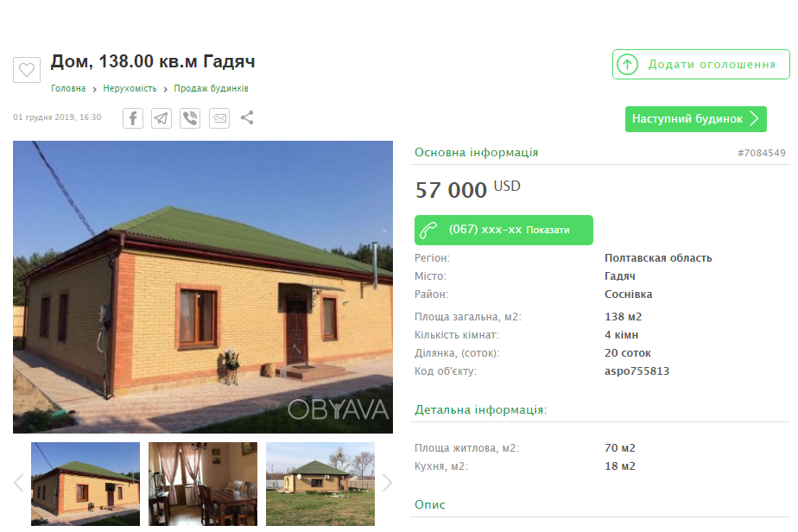
Task: Send listing by email icon
Action: point(219,118)
